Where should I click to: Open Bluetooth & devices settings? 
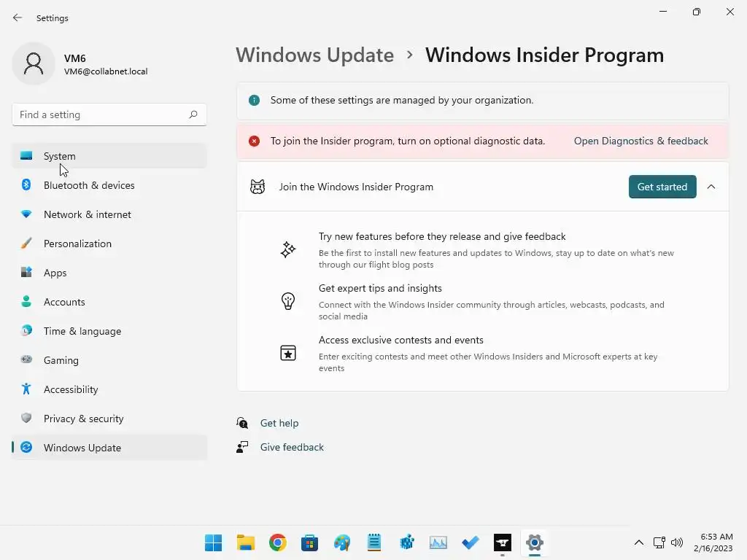tap(109, 185)
